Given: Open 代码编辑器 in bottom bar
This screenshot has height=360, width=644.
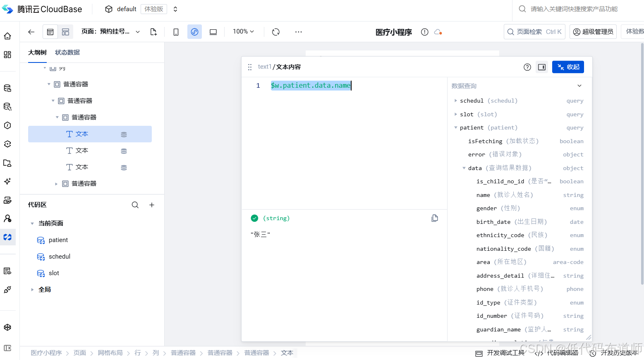Looking at the screenshot, I should click(x=557, y=353).
